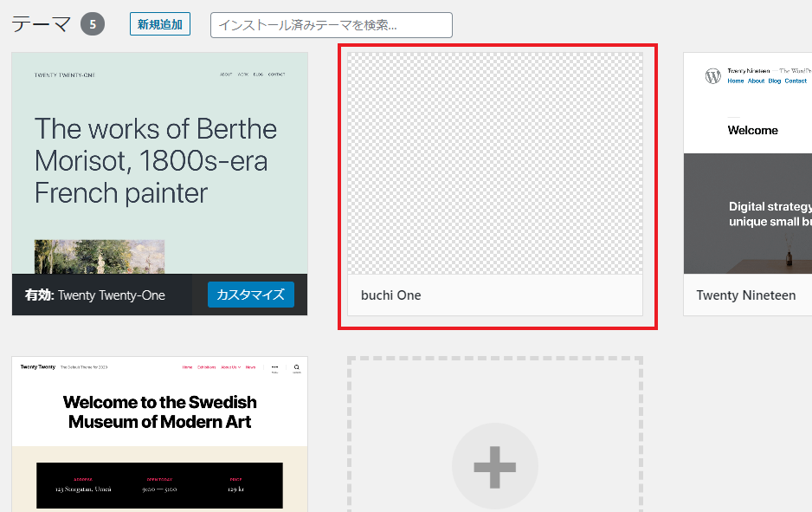Click the plus icon to add new theme
The image size is (812, 512).
495,467
